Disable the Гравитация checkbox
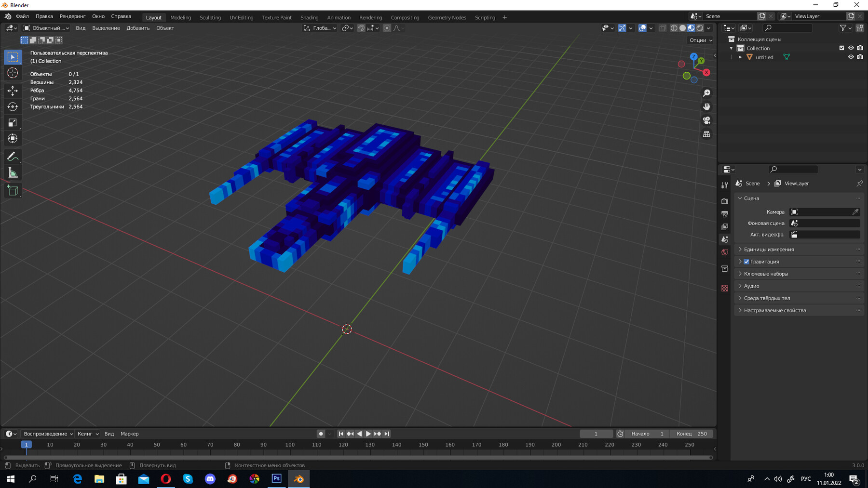Screen dimensions: 868x488 pyautogui.click(x=746, y=262)
